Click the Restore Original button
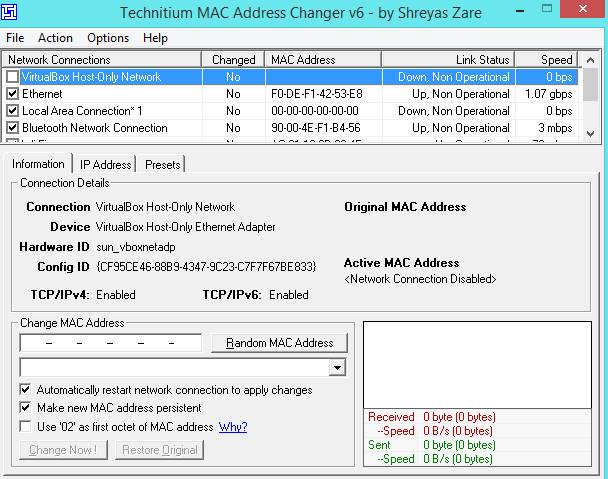 click(x=159, y=450)
